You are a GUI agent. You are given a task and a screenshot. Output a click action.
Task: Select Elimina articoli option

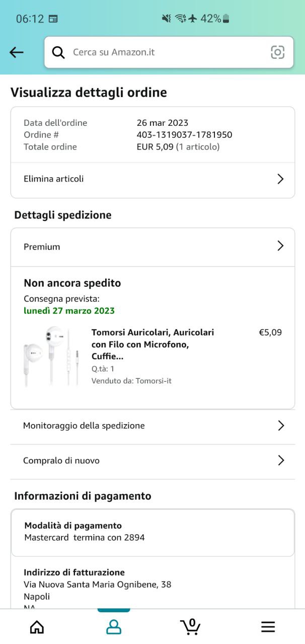click(x=54, y=179)
